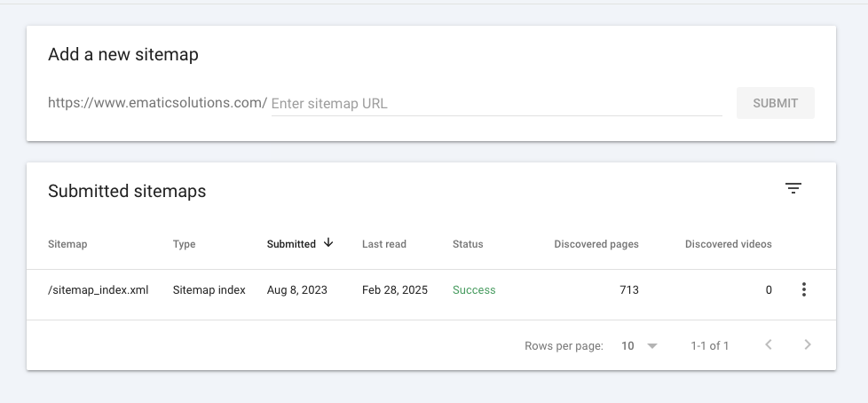The height and width of the screenshot is (403, 868).
Task: Go to the next page of sitemaps
Action: pyautogui.click(x=808, y=345)
